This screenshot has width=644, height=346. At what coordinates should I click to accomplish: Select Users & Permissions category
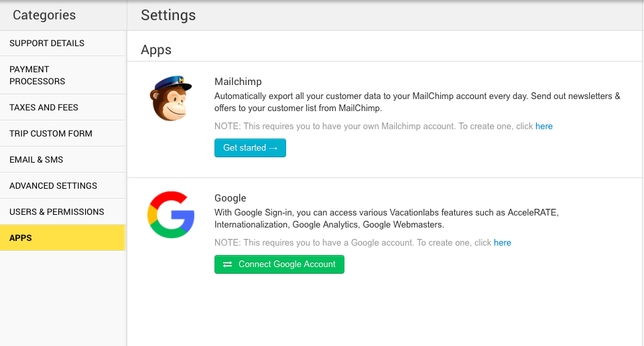[x=57, y=212]
